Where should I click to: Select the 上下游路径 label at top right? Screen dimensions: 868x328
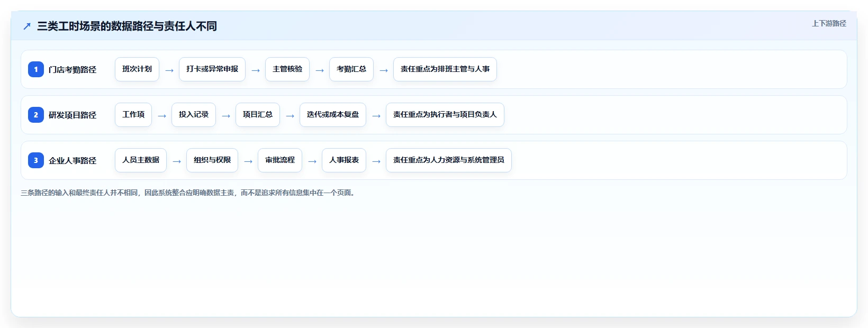[x=829, y=23]
